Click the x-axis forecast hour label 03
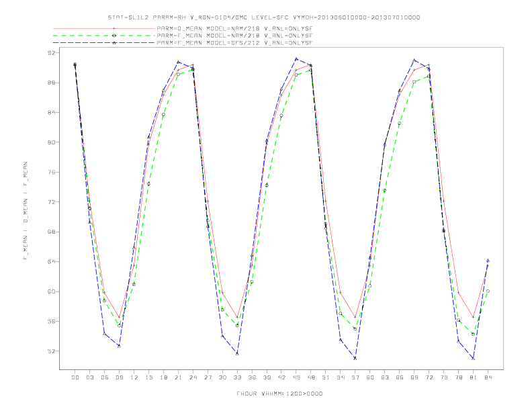The image size is (532, 411). 89,377
